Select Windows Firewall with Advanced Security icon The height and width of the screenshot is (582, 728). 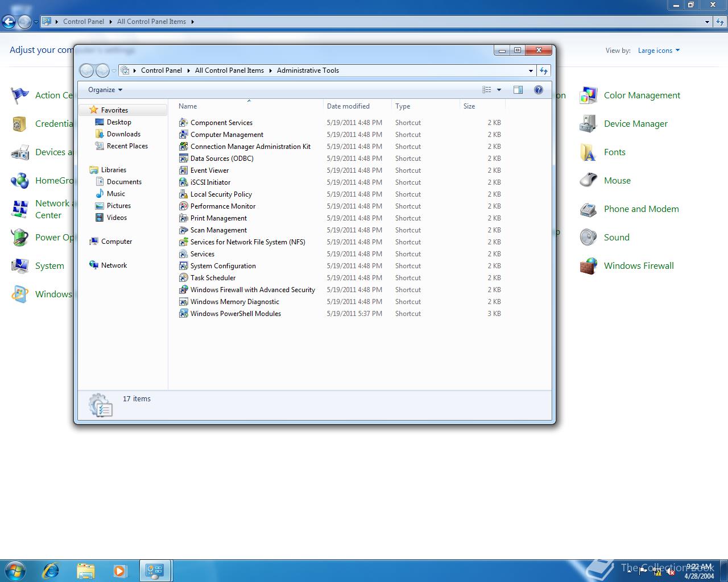183,290
